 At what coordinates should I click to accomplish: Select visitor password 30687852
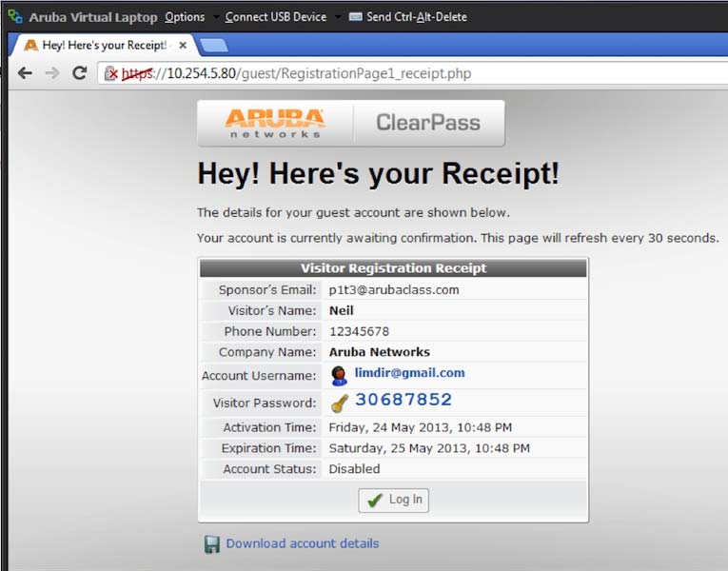(403, 400)
